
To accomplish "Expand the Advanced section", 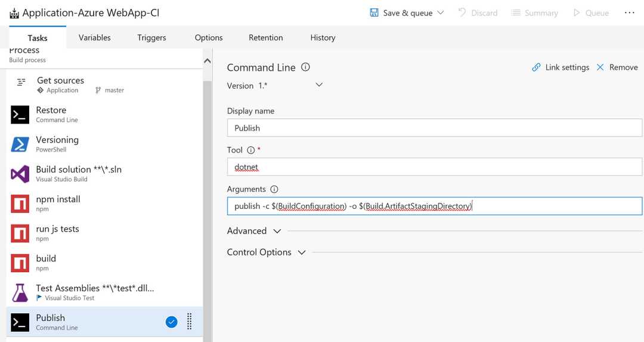I will (x=277, y=231).
